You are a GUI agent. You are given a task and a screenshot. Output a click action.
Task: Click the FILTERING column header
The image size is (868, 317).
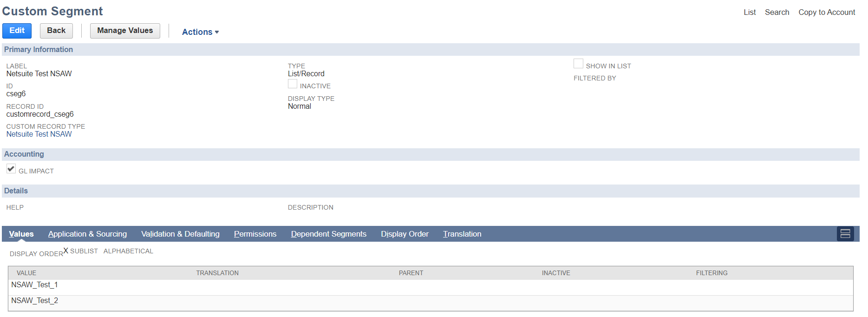(x=711, y=273)
